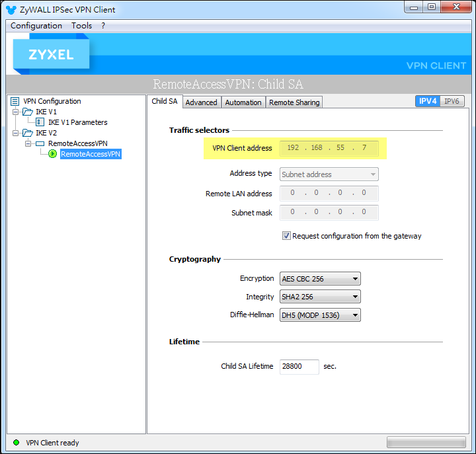
Task: Click the VPN Client address field
Action: pyautogui.click(x=329, y=148)
